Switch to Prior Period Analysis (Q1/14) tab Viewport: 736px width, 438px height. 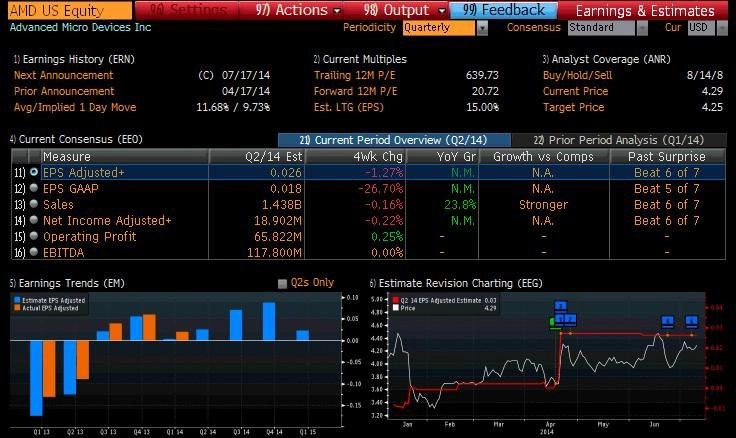(618, 140)
